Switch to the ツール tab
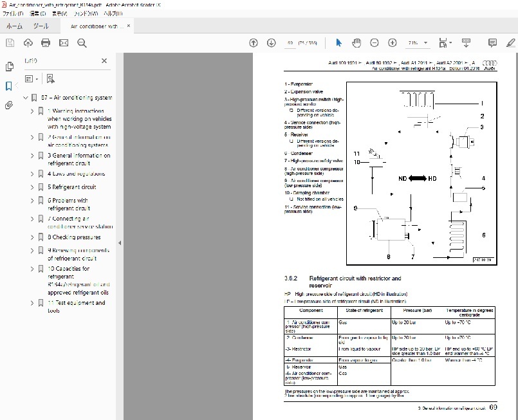 click(x=41, y=26)
